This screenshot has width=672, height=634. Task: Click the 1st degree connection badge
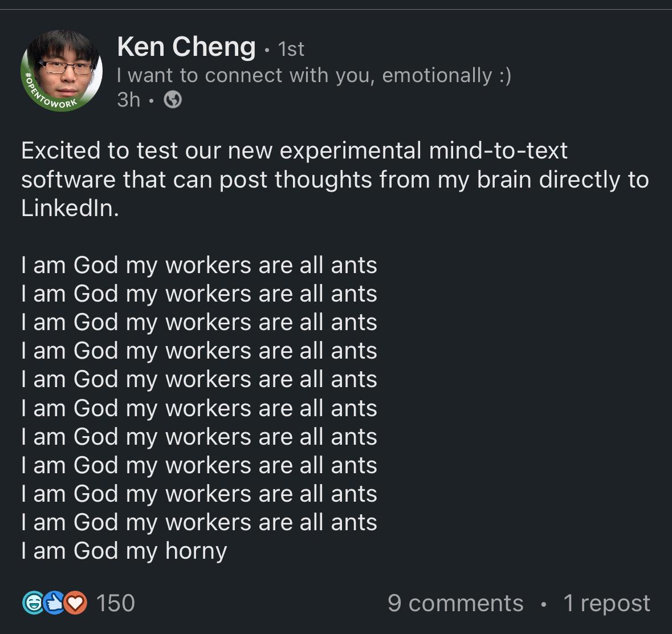pyautogui.click(x=291, y=50)
